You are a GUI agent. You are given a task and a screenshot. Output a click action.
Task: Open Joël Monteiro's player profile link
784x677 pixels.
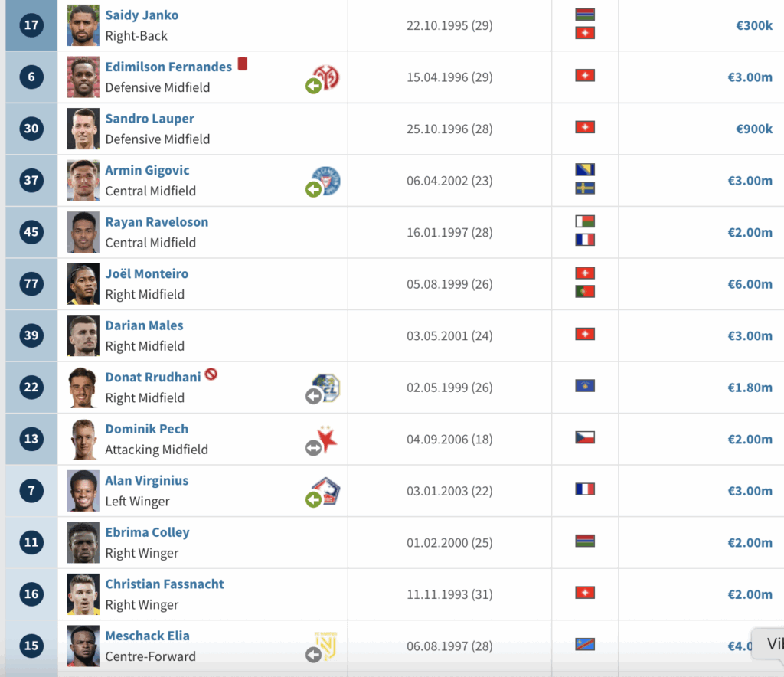coord(147,273)
